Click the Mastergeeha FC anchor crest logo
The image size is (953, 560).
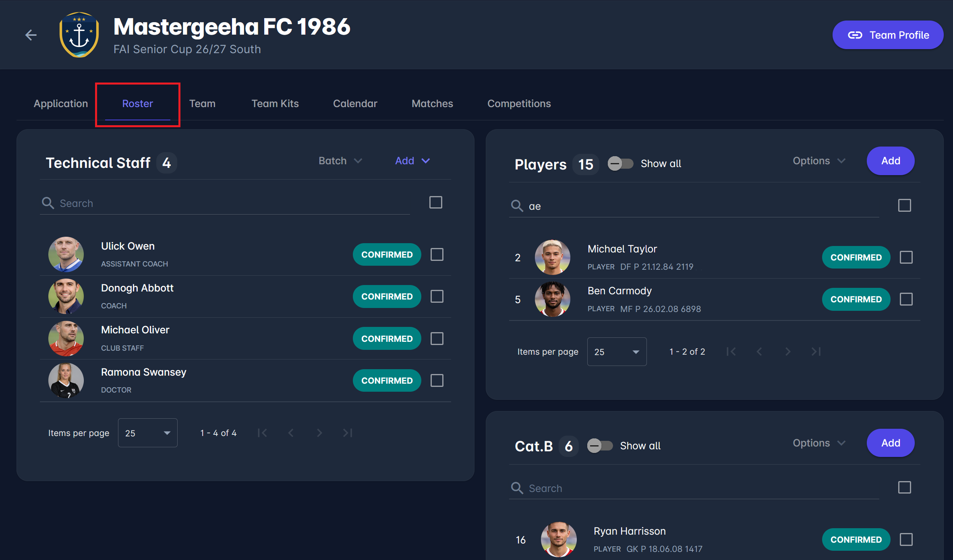(79, 35)
